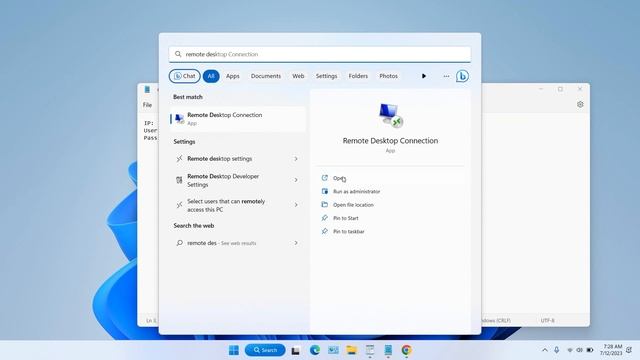
Task: Expand arrow for Select users remotely access
Action: [296, 205]
